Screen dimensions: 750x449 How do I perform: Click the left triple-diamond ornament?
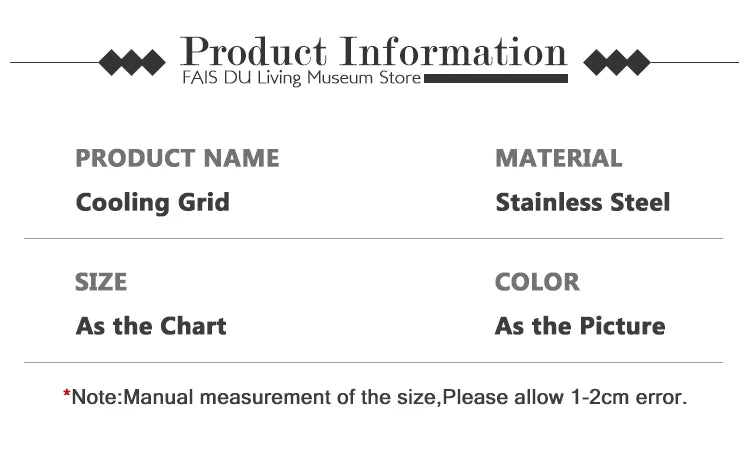tap(132, 62)
